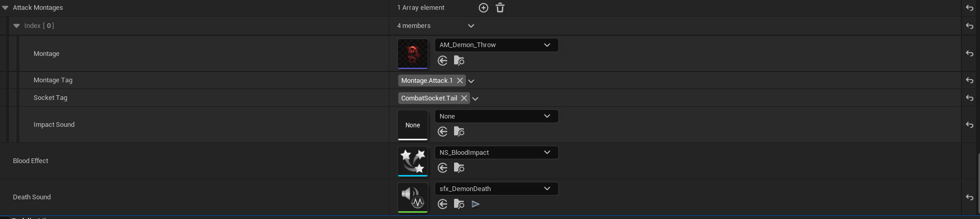Screen dimensions: 980x219
Task: Open the 4 members options dropdown
Action: pyautogui.click(x=471, y=26)
